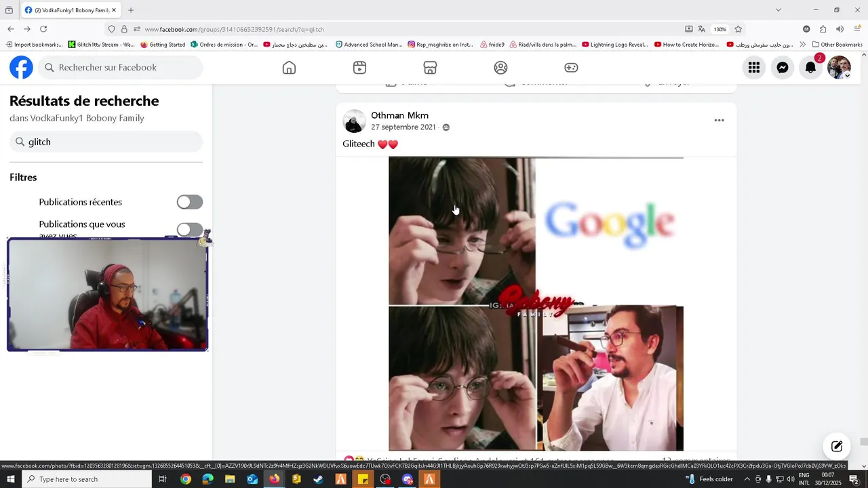The image size is (868, 488).
Task: Select the VodkaFunky1 Bobony Family tab
Action: pos(71,10)
